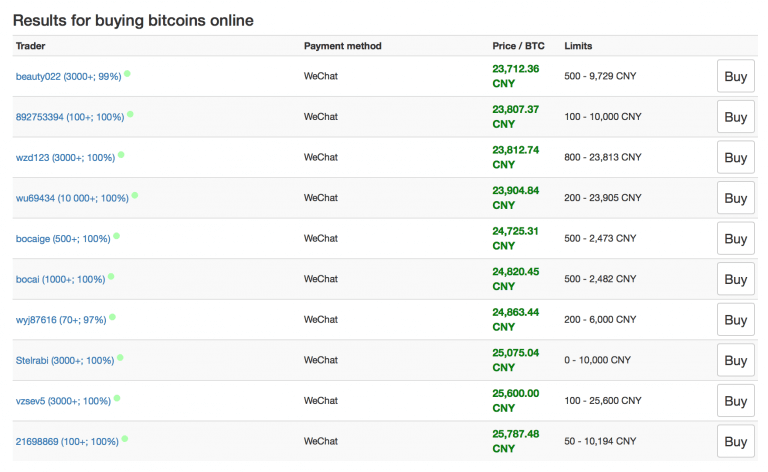Click limits 100 - 10,000 CNY
The image size is (768, 472).
[x=602, y=117]
